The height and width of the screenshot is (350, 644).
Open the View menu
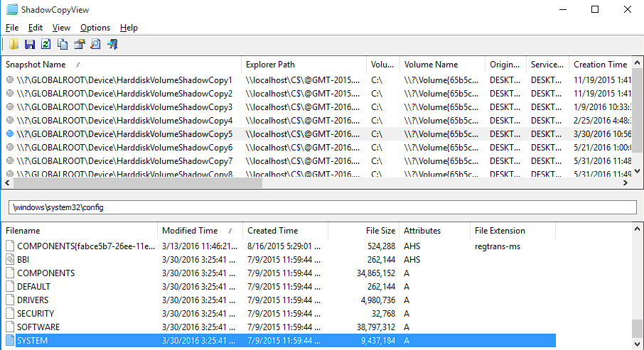point(62,28)
